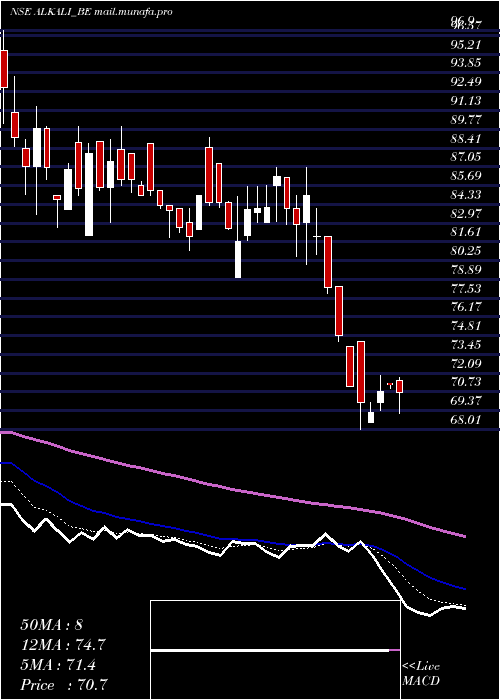
Task: Select the 73.45 price axis label
Action: click(466, 345)
